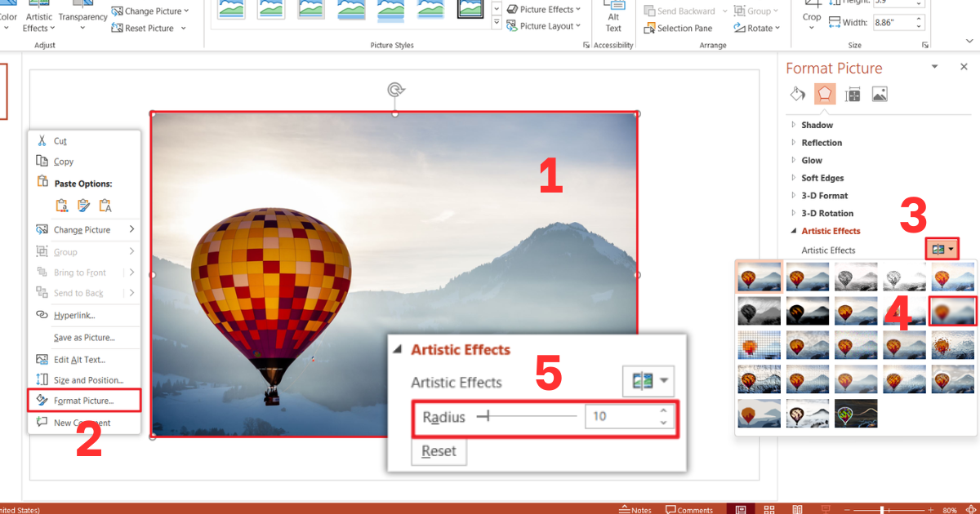Click the Reset button under Radius
Screen dimensions: 980x514
pyautogui.click(x=439, y=451)
